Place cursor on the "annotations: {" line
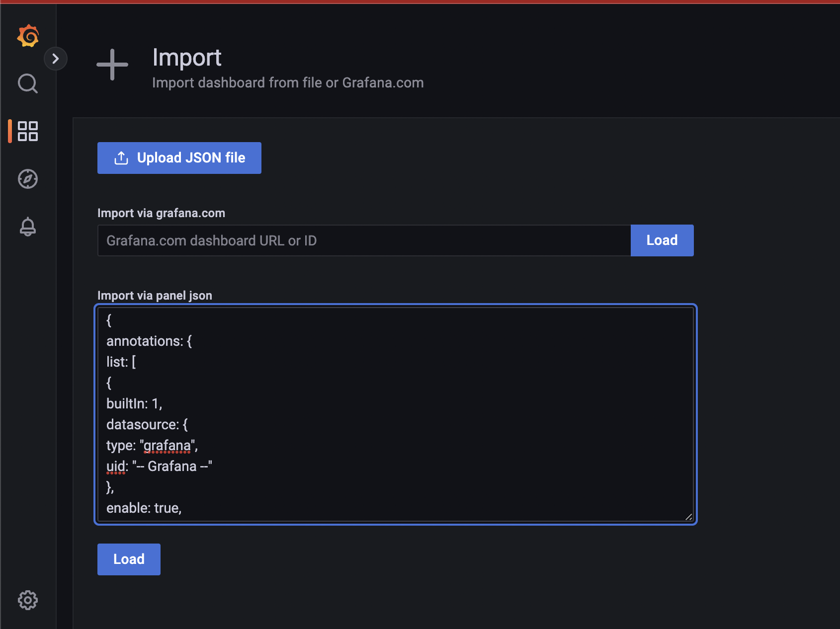The width and height of the screenshot is (840, 629). point(149,341)
